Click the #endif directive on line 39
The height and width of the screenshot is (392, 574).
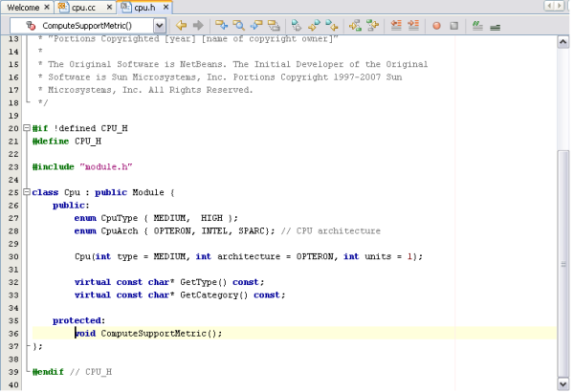[48, 372]
